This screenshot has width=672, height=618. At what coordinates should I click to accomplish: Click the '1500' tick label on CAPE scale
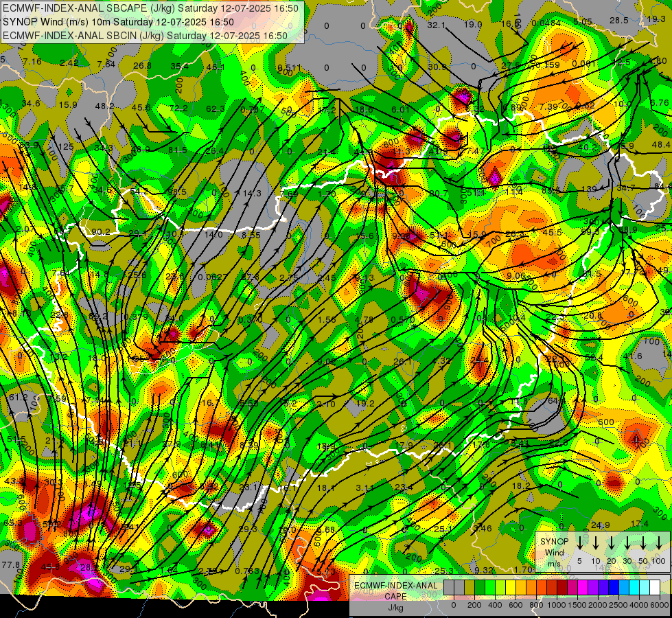(x=577, y=605)
